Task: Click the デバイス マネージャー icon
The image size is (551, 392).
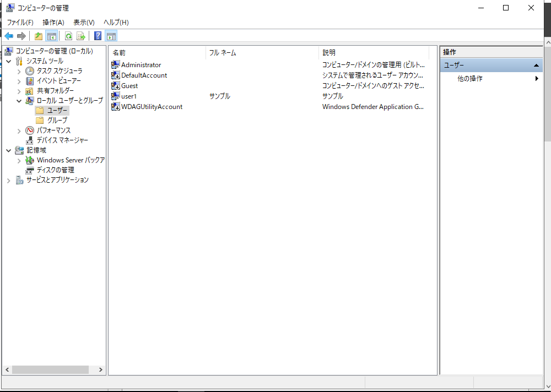Action: coord(30,140)
